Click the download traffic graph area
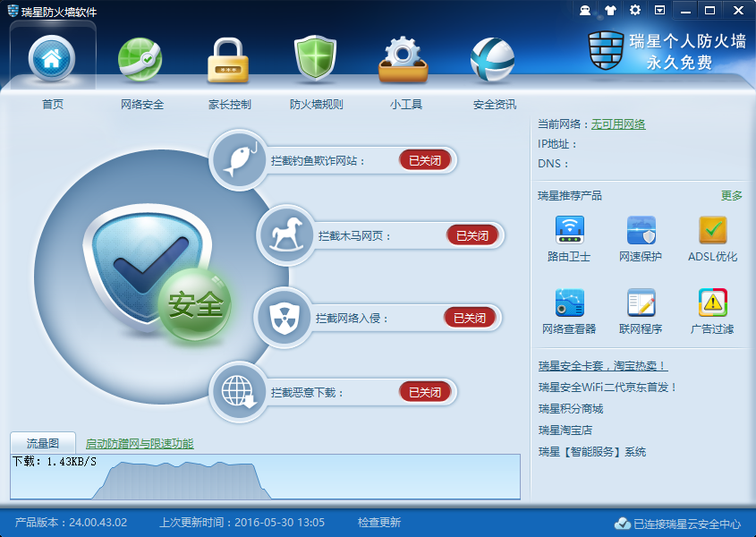 point(265,477)
